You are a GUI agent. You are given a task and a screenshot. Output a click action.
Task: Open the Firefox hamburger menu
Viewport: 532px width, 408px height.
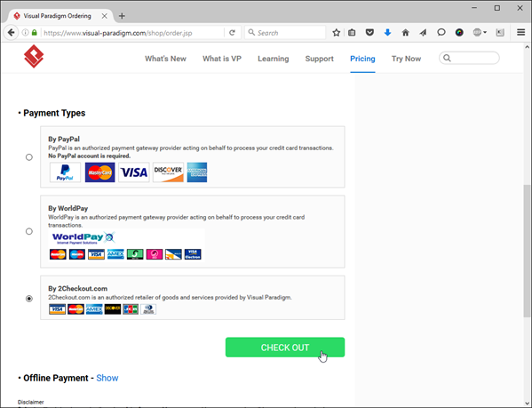click(x=520, y=33)
